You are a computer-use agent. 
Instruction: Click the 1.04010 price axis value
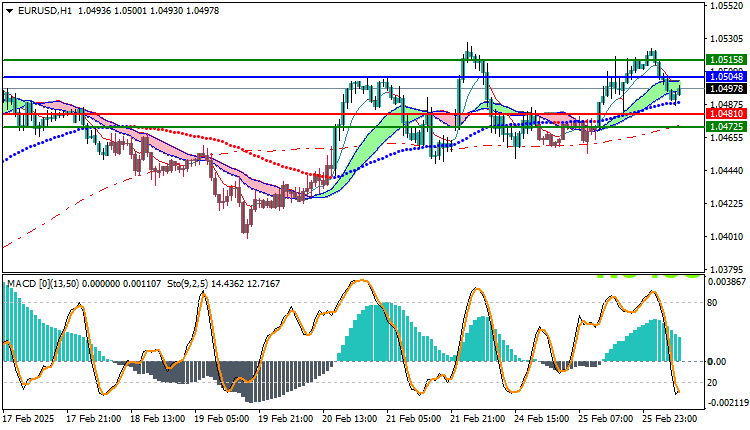[x=727, y=237]
